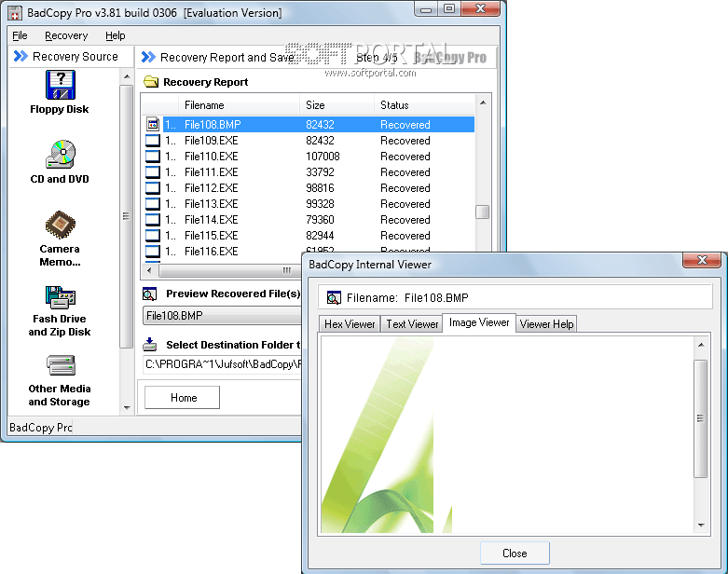Click the Home button
The width and height of the screenshot is (728, 574).
click(x=182, y=398)
